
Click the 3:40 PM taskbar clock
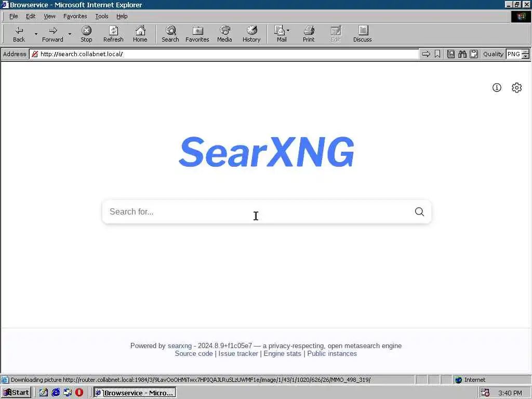[510, 393]
